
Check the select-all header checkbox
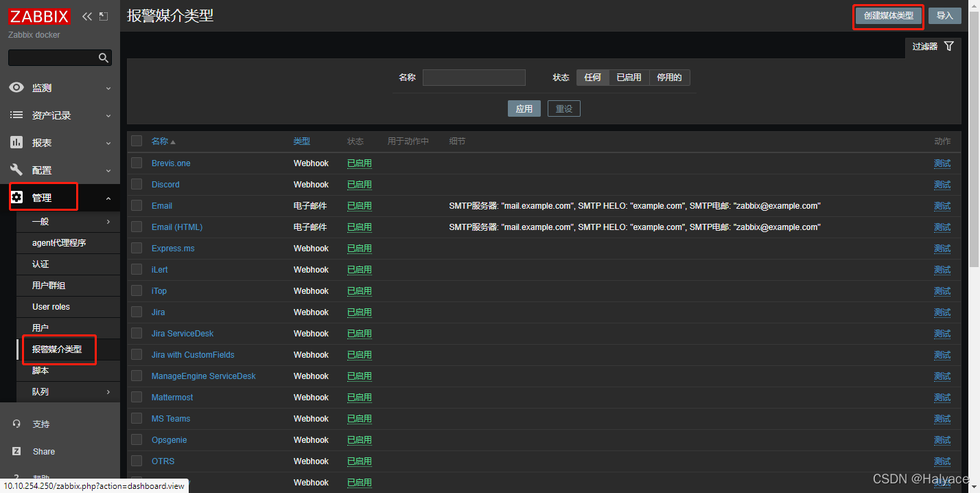[x=137, y=141]
